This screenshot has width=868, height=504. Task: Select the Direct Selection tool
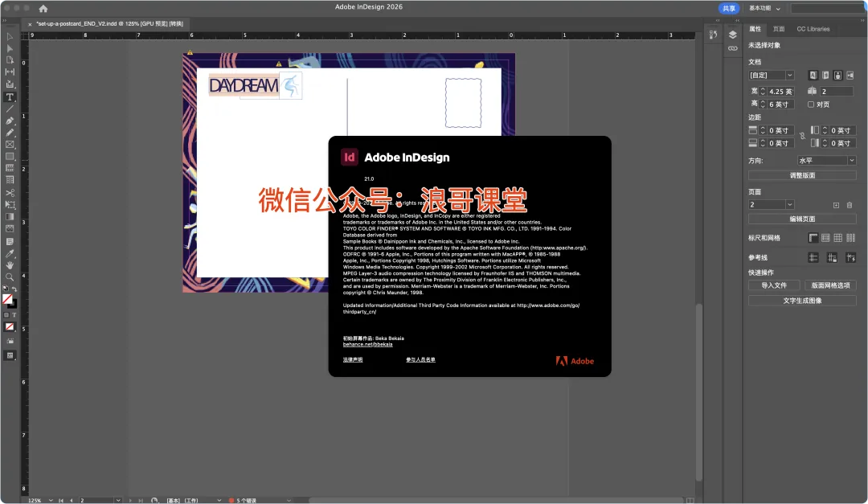10,48
